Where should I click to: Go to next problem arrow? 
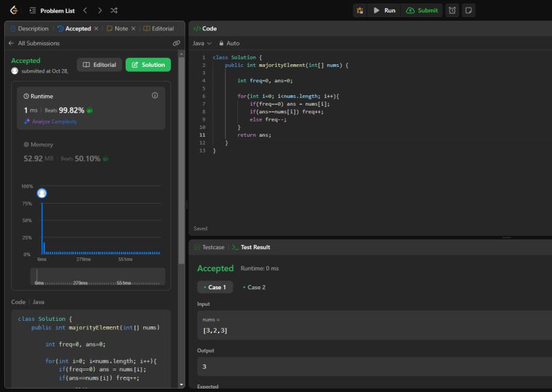99,10
